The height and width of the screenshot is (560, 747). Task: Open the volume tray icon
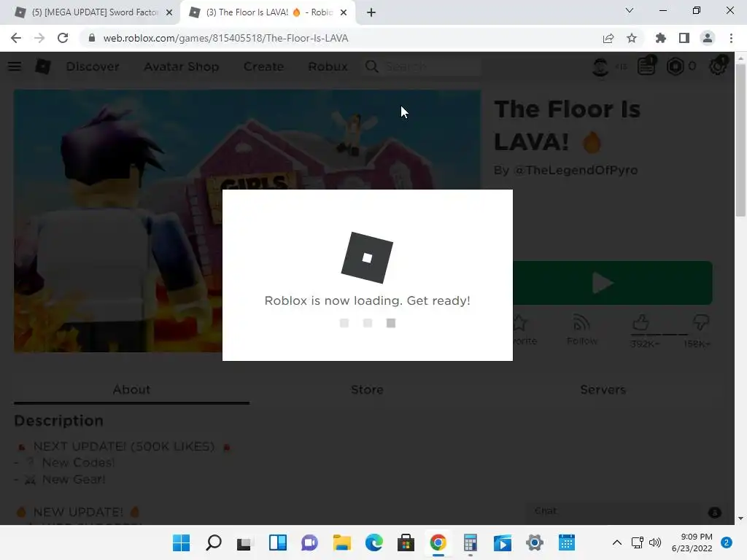pos(656,542)
